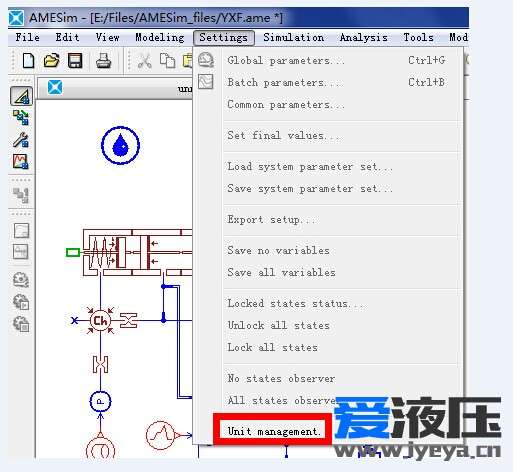Open the File menu
The height and width of the screenshot is (472, 513).
click(28, 37)
